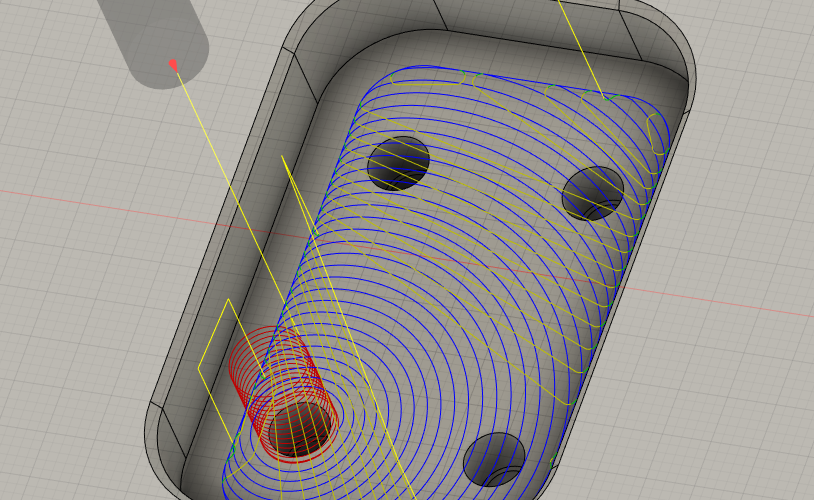Select the lower-right hole in pocket floor
Image resolution: width=814 pixels, height=500 pixels.
click(494, 460)
